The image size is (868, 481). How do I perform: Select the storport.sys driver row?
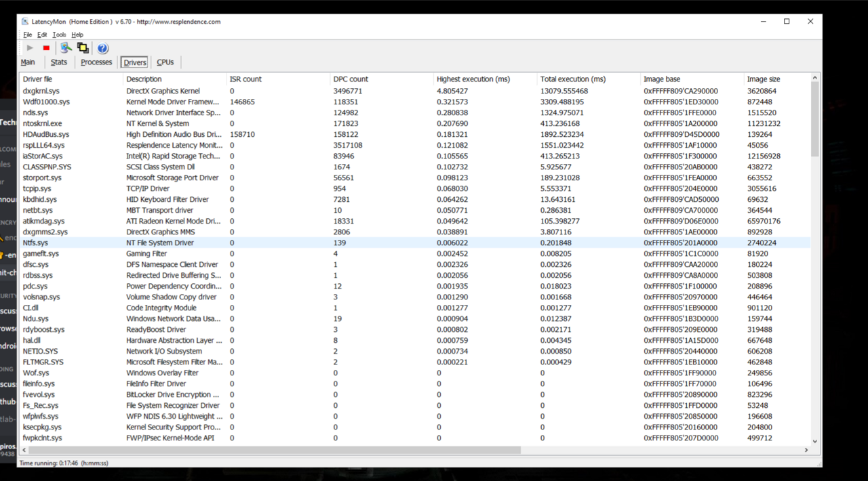click(x=415, y=177)
